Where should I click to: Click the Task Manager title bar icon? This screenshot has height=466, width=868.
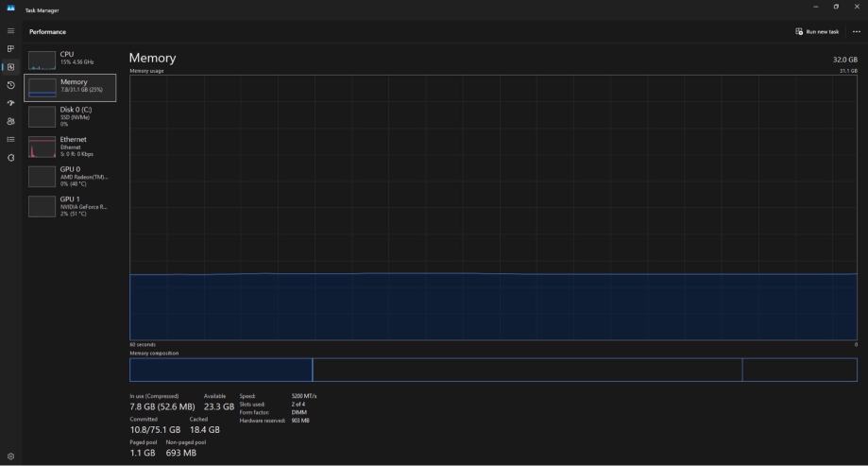[x=10, y=9]
